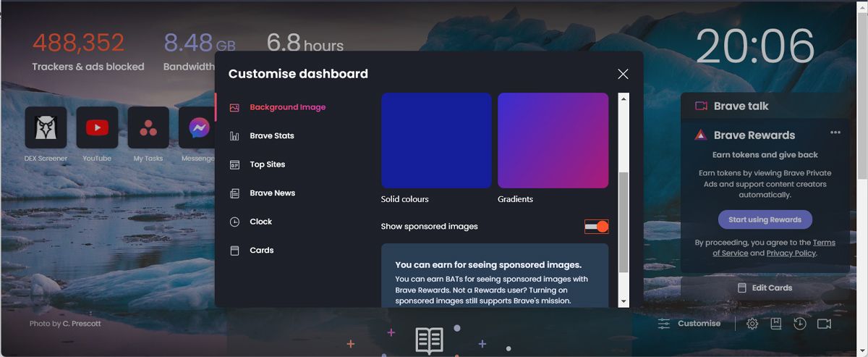
Task: Open the Brave talk card
Action: click(x=765, y=106)
